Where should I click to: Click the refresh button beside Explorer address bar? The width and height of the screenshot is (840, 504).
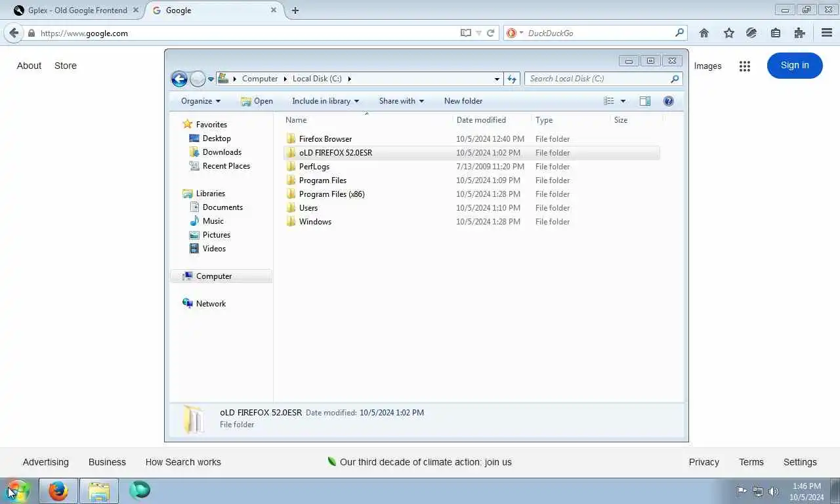[512, 79]
